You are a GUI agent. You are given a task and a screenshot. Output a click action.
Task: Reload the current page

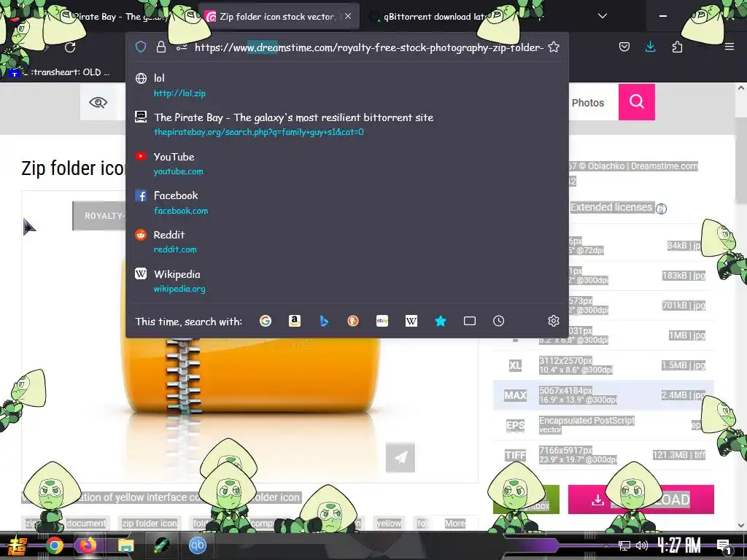pos(70,47)
